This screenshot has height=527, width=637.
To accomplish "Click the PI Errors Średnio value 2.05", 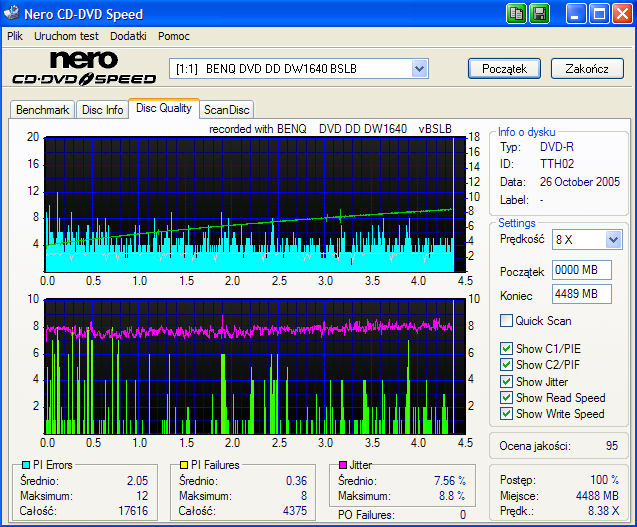I will point(137,481).
